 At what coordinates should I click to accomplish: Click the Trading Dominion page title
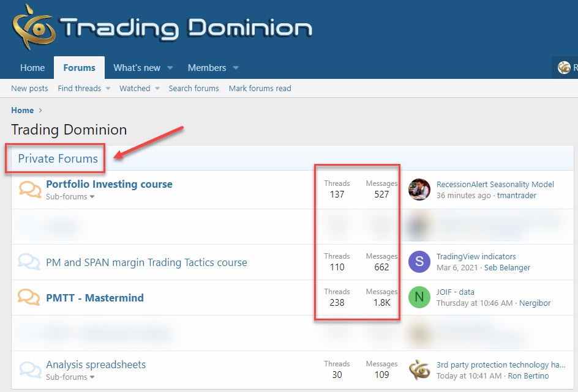[69, 130]
